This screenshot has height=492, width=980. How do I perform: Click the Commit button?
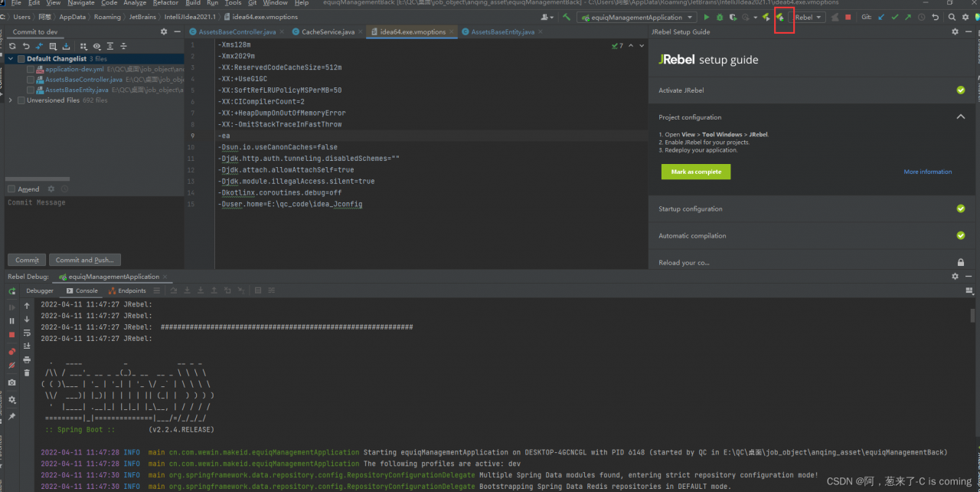point(27,260)
